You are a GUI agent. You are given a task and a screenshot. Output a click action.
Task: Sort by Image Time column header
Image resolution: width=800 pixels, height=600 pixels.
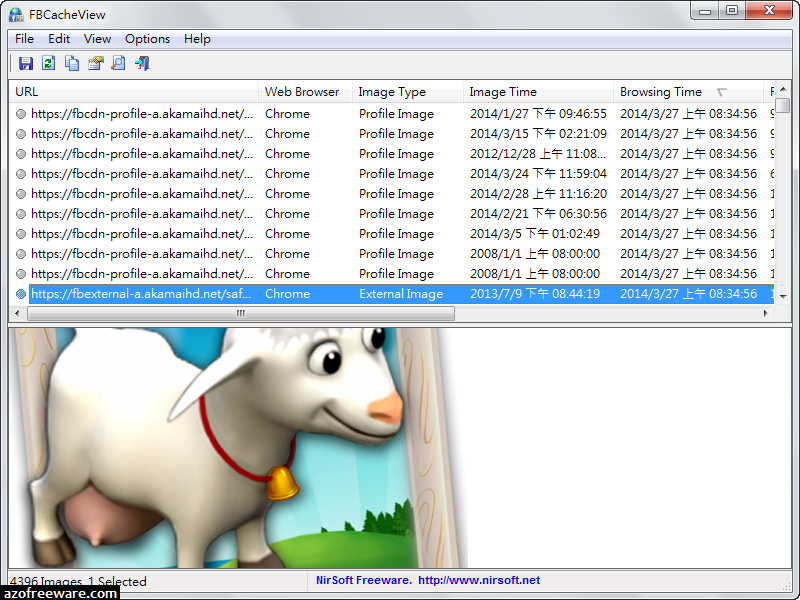(538, 92)
